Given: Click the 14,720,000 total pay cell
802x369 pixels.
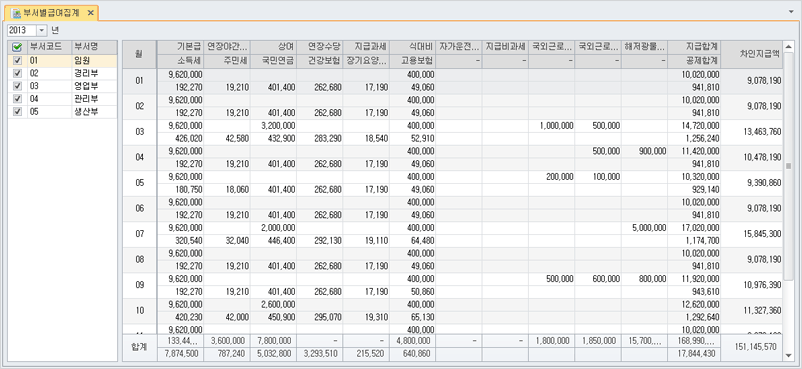Looking at the screenshot, I should tap(694, 126).
